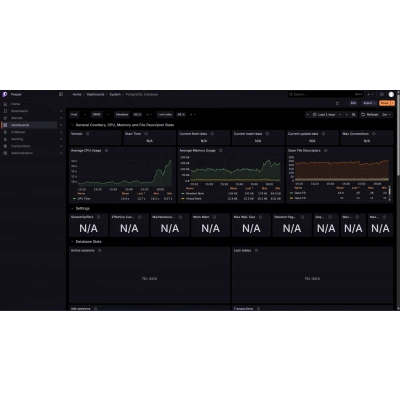Collapse the Settings row section
The image size is (400, 400).
72,208
